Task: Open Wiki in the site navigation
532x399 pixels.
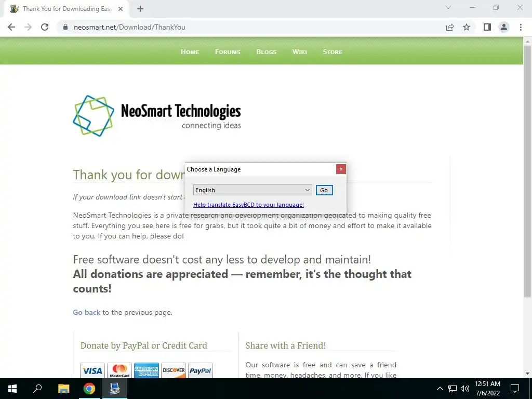Action: (x=300, y=51)
